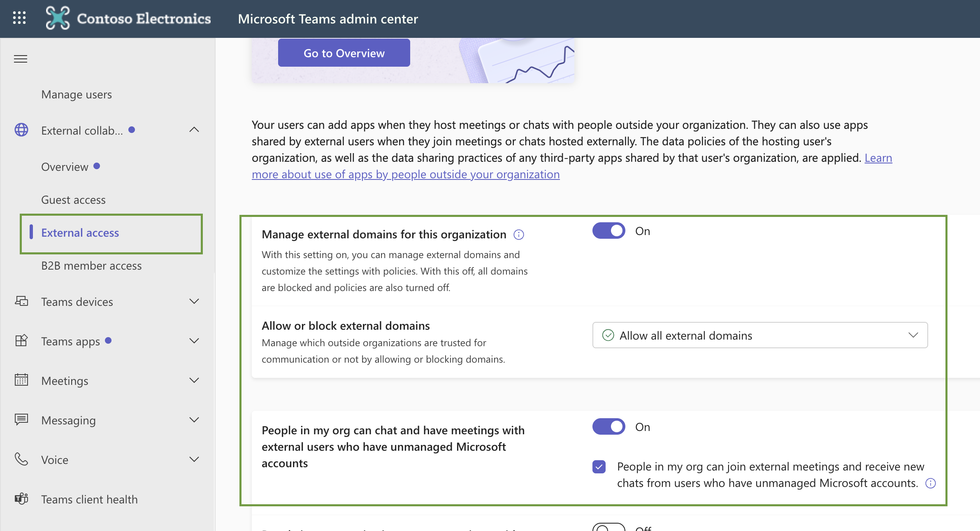Image resolution: width=980 pixels, height=531 pixels.
Task: Click the Go to Overview button
Action: 344,53
